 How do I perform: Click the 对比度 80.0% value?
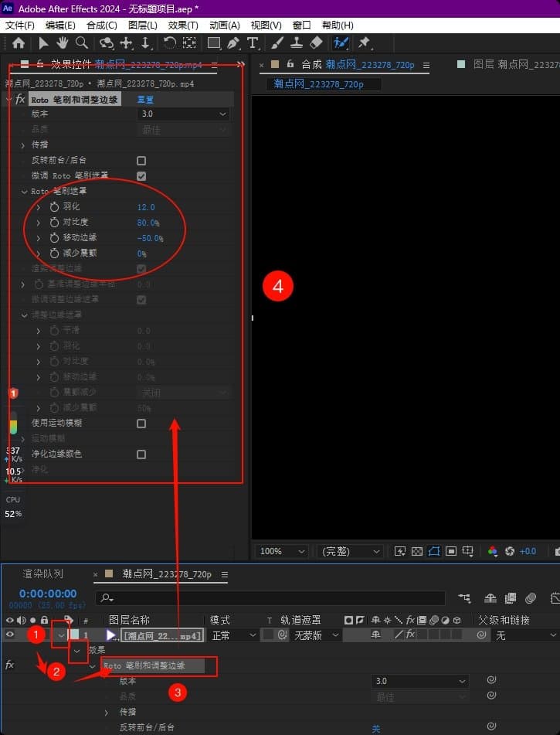[148, 223]
